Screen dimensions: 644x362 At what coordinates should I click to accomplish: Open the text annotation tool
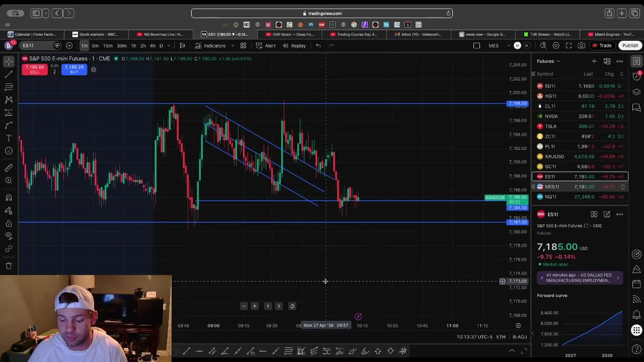[9, 138]
